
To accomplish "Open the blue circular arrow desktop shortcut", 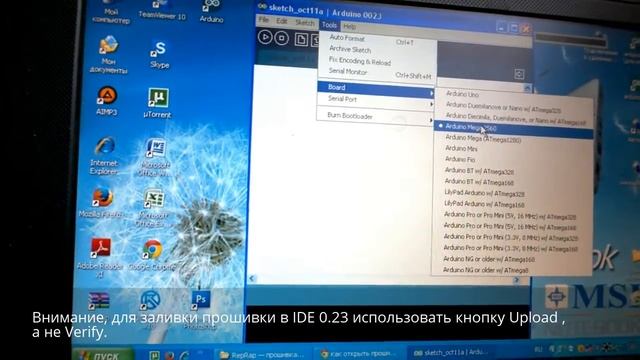I will coord(150,300).
